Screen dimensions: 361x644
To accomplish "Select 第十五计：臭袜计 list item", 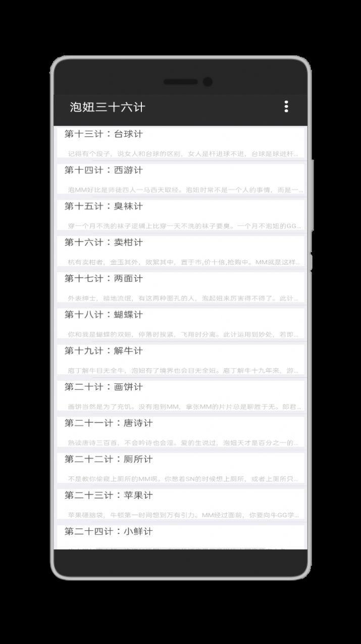I will pyautogui.click(x=180, y=215).
